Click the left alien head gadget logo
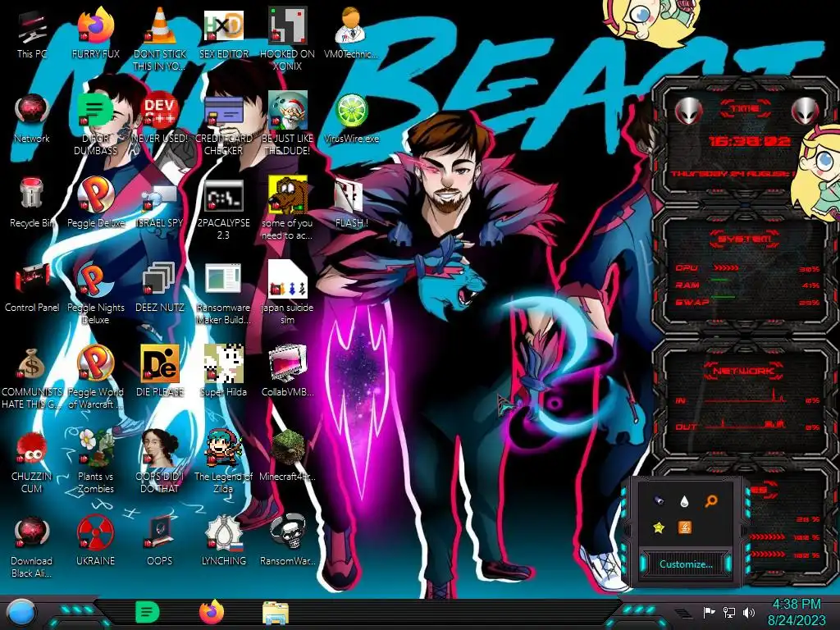 click(688, 112)
